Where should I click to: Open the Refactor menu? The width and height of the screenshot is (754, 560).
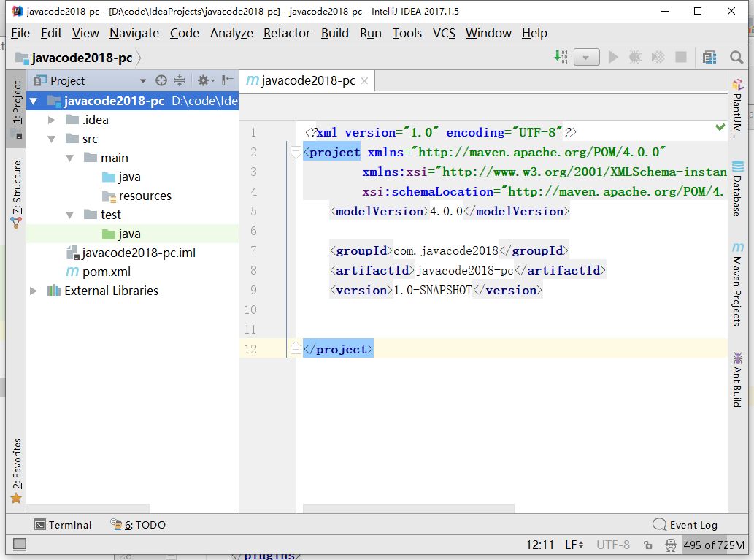(x=286, y=33)
